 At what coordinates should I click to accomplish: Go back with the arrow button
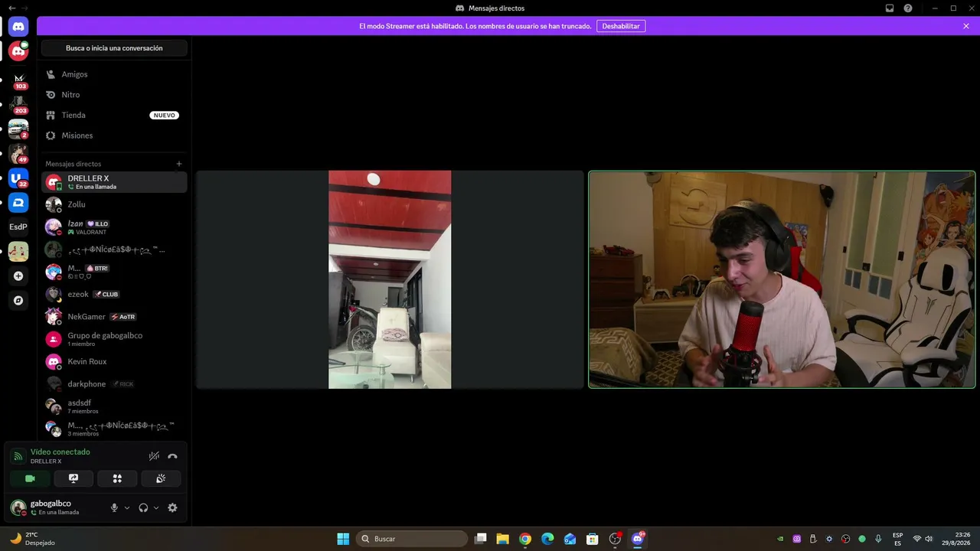(11, 8)
